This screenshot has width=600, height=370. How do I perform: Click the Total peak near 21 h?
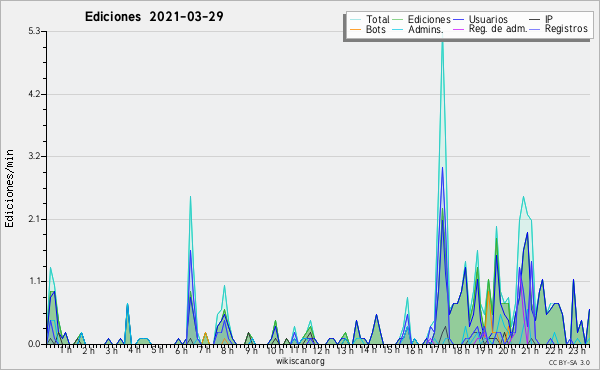(x=523, y=198)
